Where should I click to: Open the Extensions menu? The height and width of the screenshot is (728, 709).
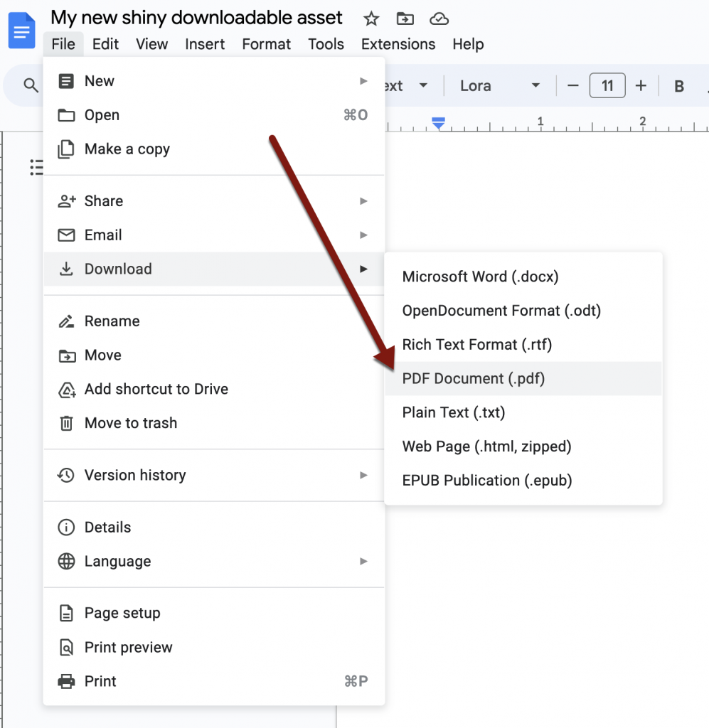tap(398, 44)
